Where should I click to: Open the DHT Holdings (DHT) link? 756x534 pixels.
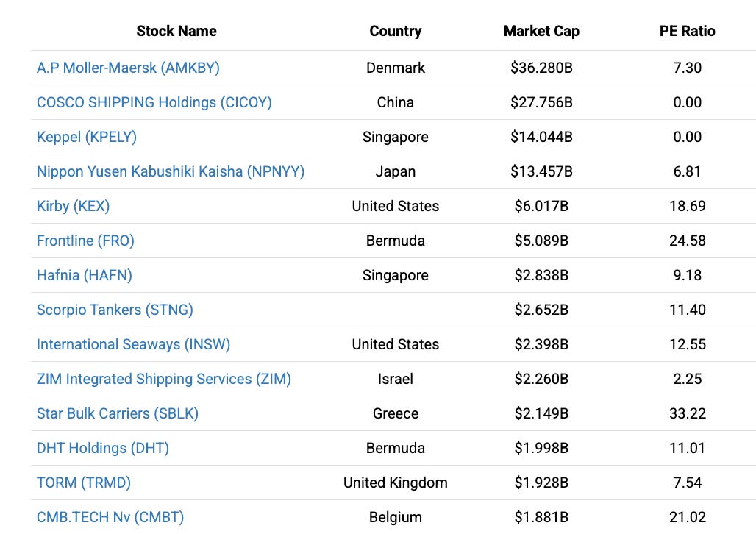103,448
